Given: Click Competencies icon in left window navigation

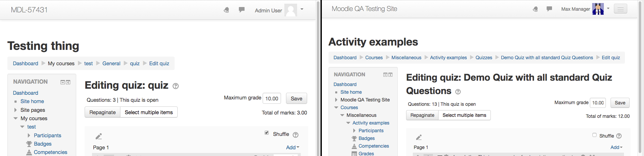Looking at the screenshot, I should point(29,152).
